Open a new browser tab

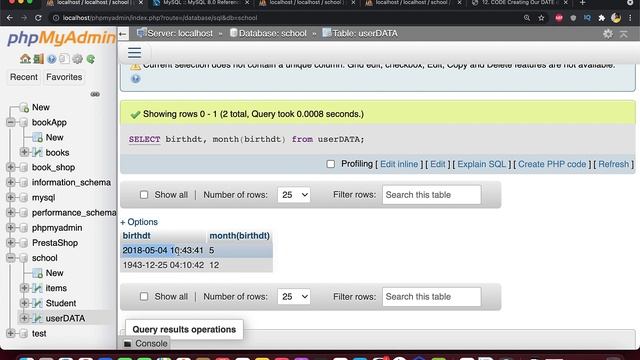coord(582,3)
